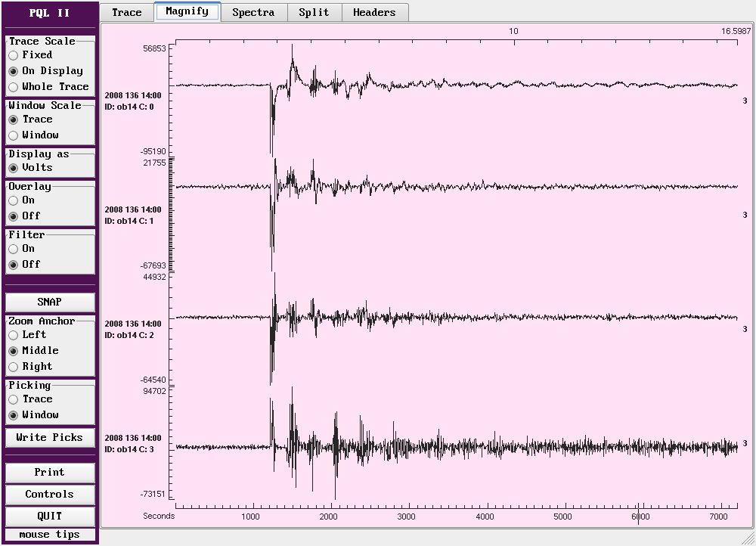
Task: Go to the Headers tab
Action: click(374, 12)
